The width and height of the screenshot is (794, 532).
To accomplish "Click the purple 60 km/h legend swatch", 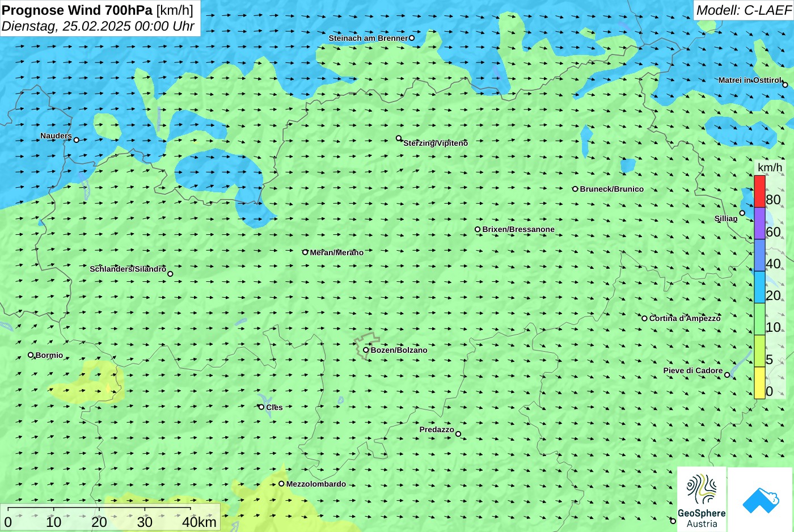I will pyautogui.click(x=759, y=223).
